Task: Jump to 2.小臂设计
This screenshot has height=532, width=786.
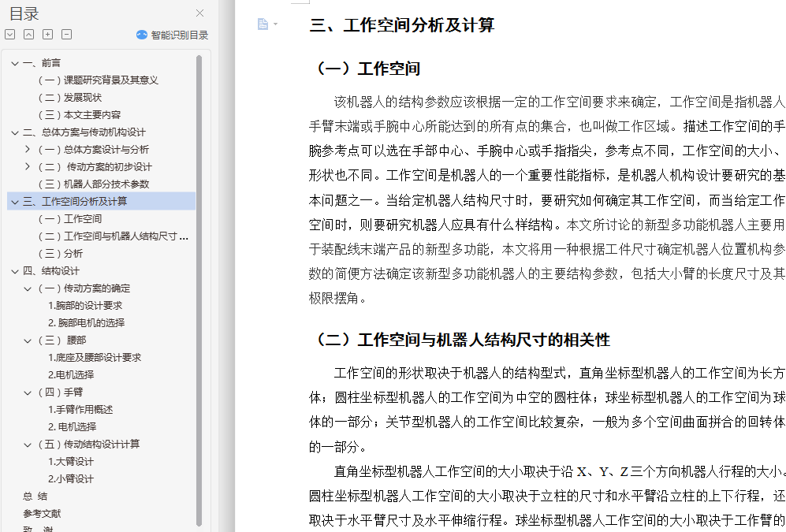Action: (x=71, y=479)
